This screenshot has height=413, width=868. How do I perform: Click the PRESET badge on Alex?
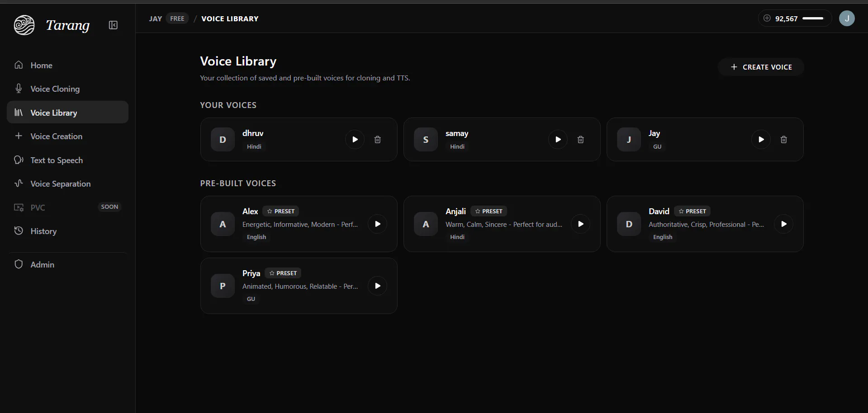281,211
